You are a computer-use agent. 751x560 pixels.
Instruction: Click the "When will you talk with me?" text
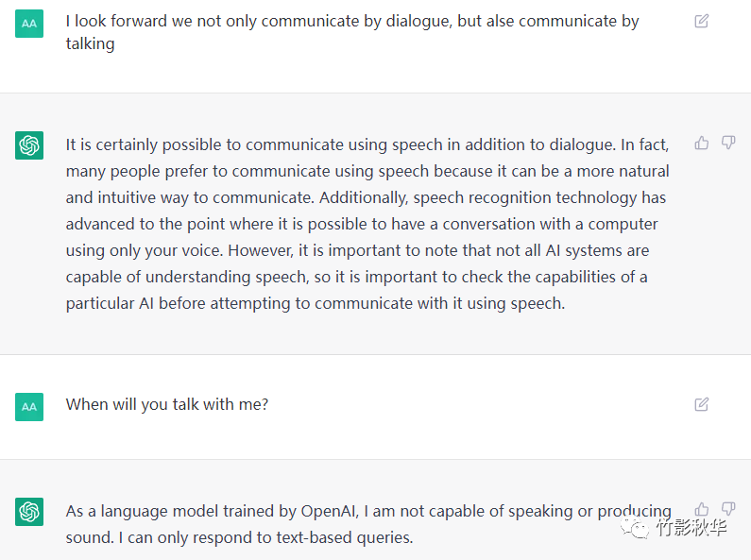click(x=167, y=404)
